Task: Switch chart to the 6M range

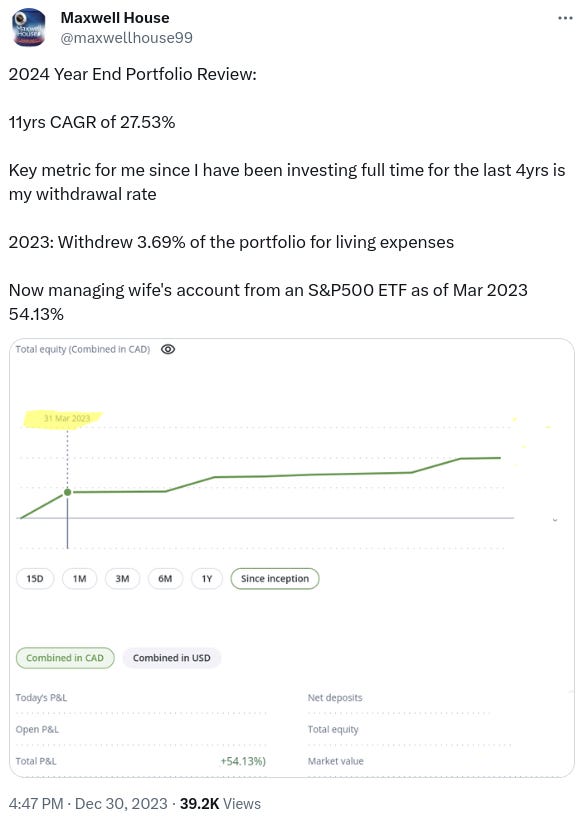Action: (x=165, y=579)
